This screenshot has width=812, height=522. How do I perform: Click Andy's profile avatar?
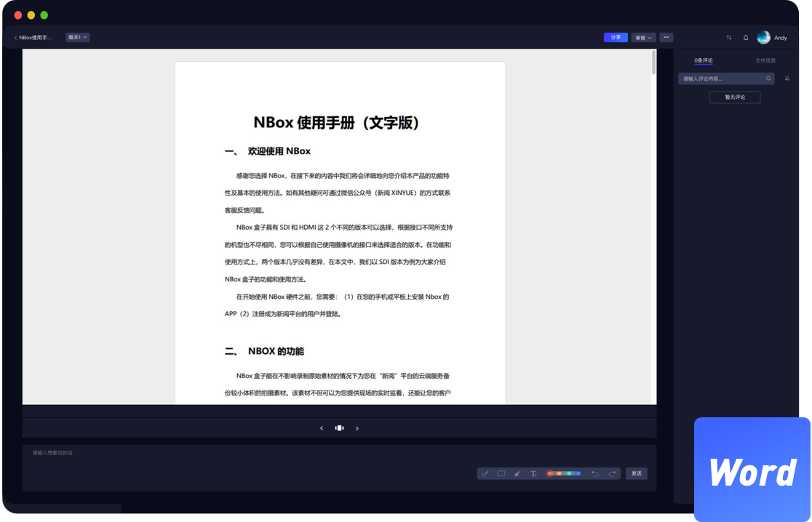click(x=764, y=37)
